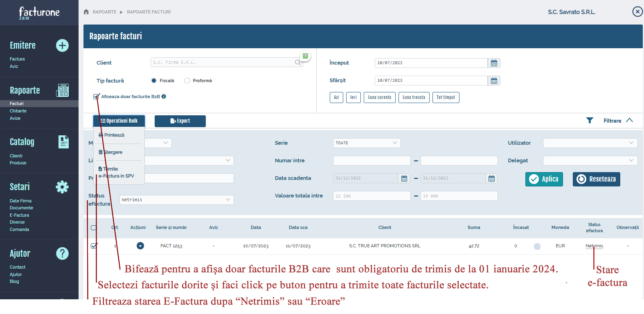
Task: Open the Catalog document icon
Action: pyautogui.click(x=63, y=142)
